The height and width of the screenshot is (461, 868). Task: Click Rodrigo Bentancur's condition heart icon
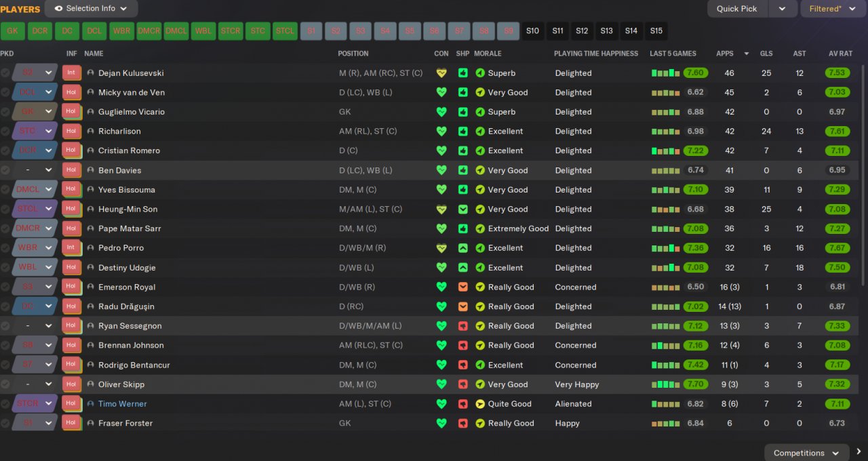click(x=441, y=365)
